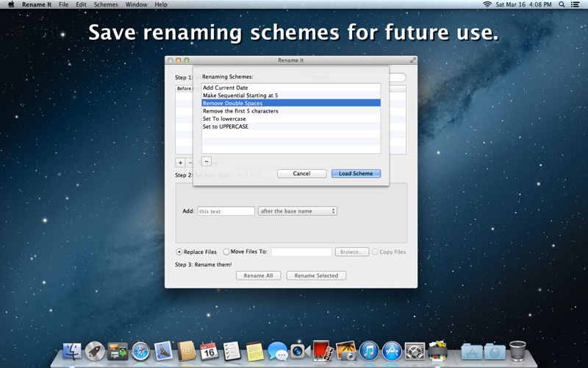588x368 pixels.
Task: Open Notification Center list icon
Action: coord(576,4)
